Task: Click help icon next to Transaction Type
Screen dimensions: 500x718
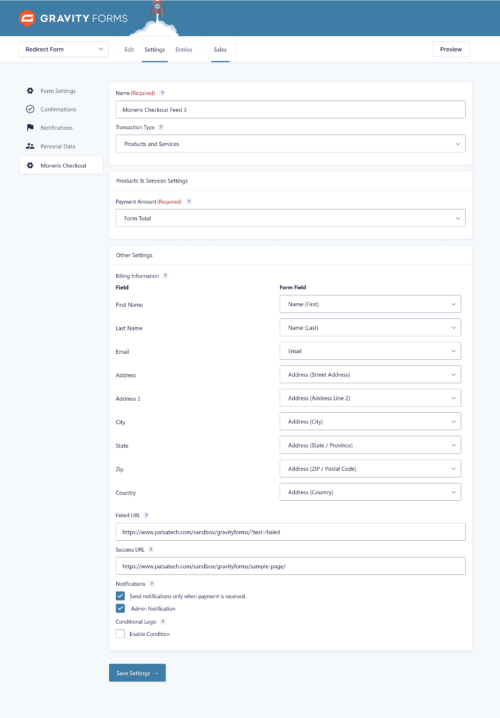Action: (x=161, y=127)
